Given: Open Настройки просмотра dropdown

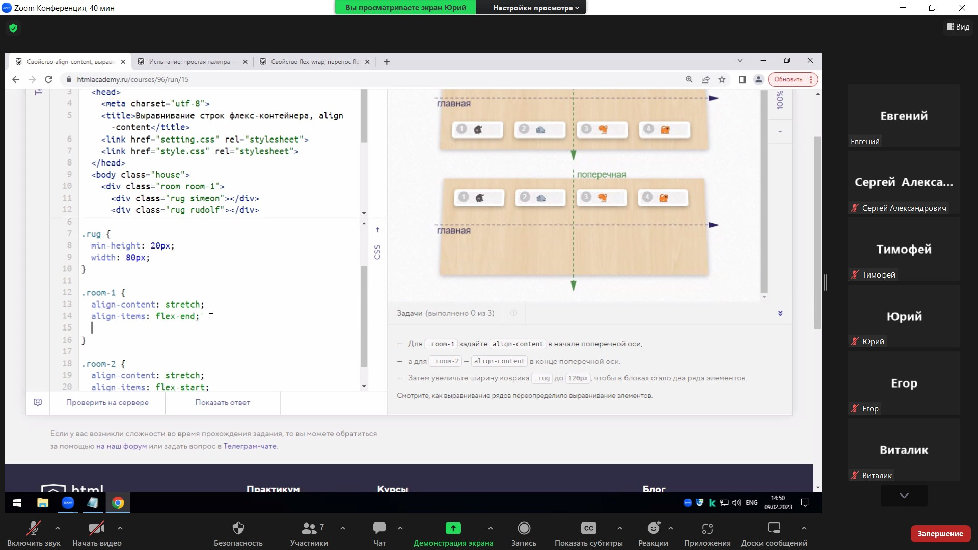Looking at the screenshot, I should click(x=536, y=7).
